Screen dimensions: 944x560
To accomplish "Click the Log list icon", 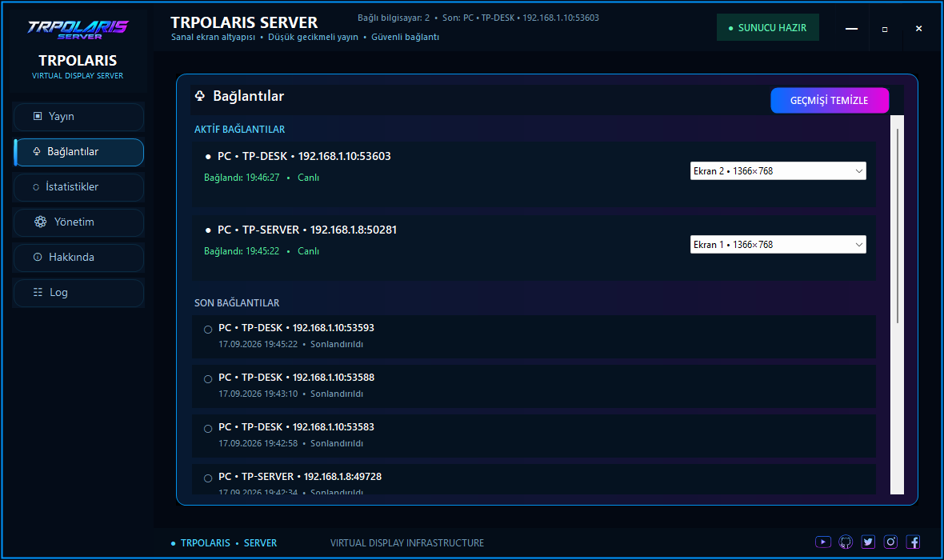I will click(x=38, y=292).
